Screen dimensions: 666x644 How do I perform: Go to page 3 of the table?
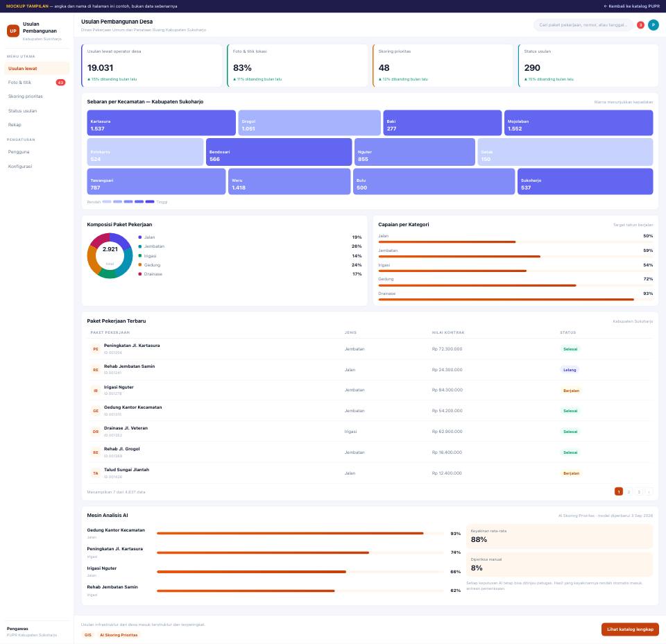pyautogui.click(x=639, y=492)
